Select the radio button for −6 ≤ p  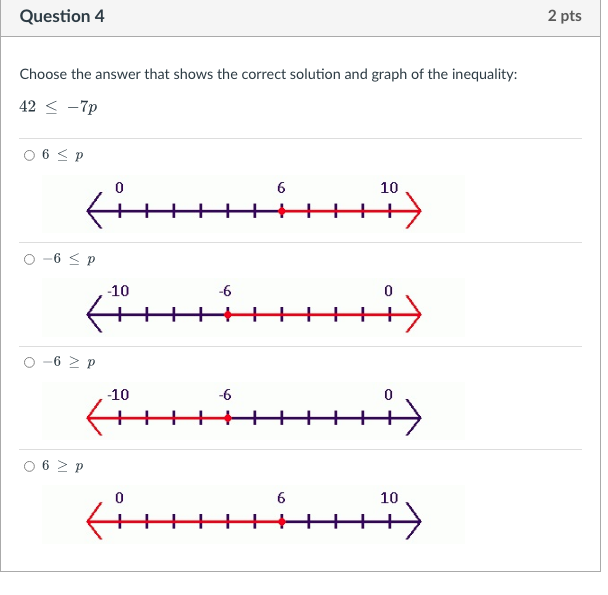coord(29,259)
